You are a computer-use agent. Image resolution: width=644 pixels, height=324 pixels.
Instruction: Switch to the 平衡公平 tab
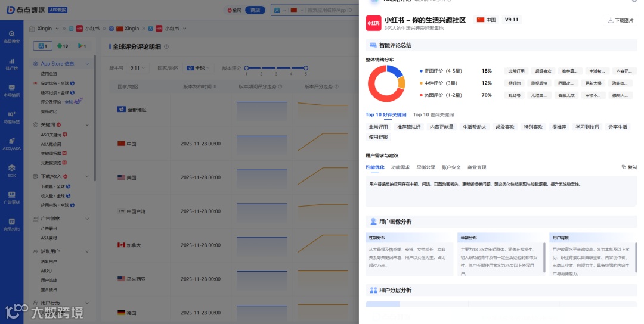pos(426,167)
